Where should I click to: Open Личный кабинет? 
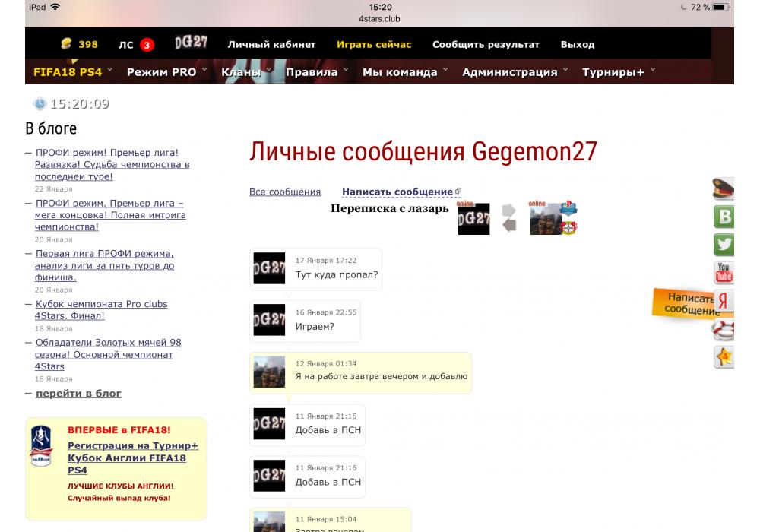click(271, 45)
